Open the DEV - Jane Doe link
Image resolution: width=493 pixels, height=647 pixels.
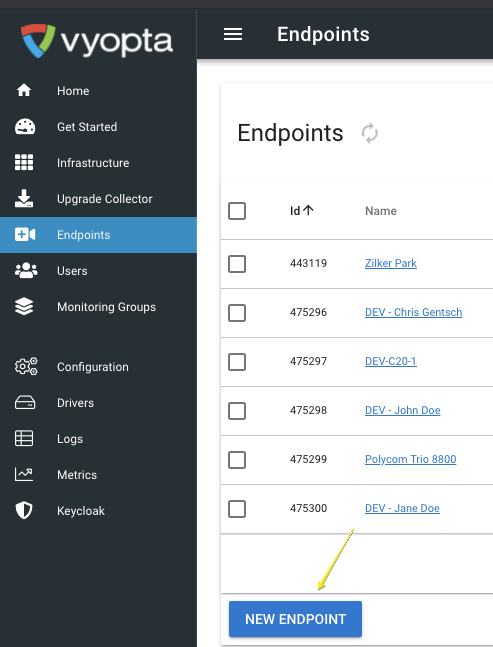pos(402,508)
